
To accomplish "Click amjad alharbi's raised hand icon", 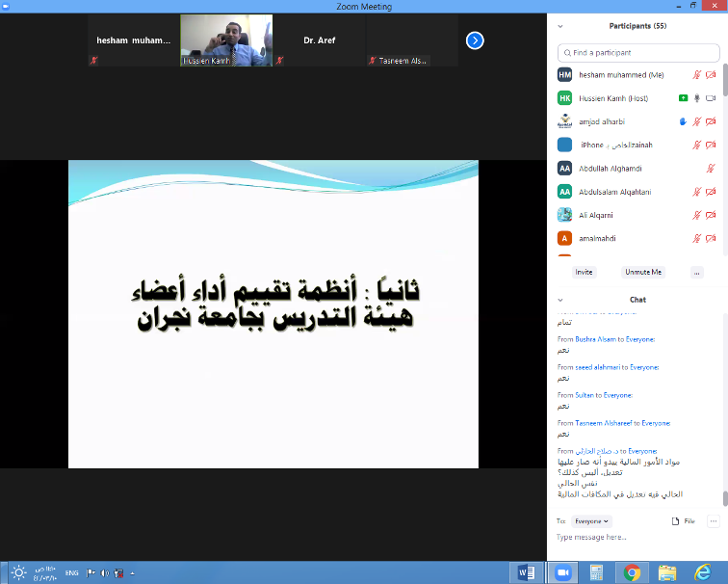I will [683, 121].
